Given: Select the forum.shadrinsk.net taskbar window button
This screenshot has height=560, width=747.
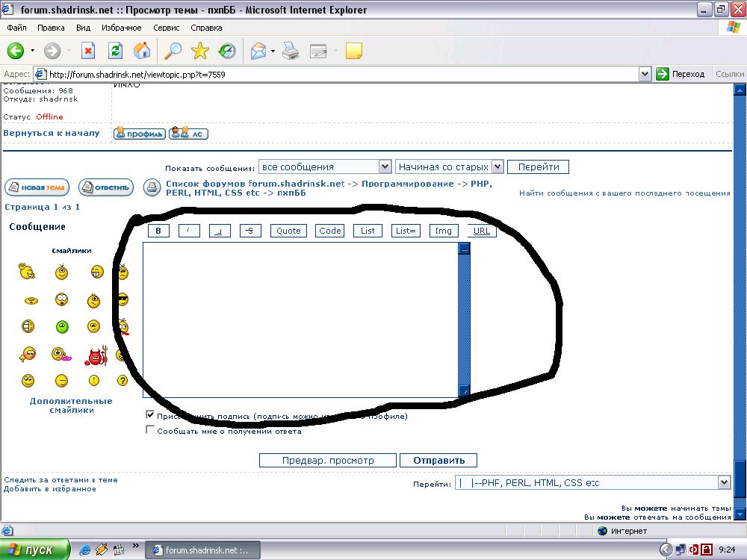Looking at the screenshot, I should (x=202, y=550).
